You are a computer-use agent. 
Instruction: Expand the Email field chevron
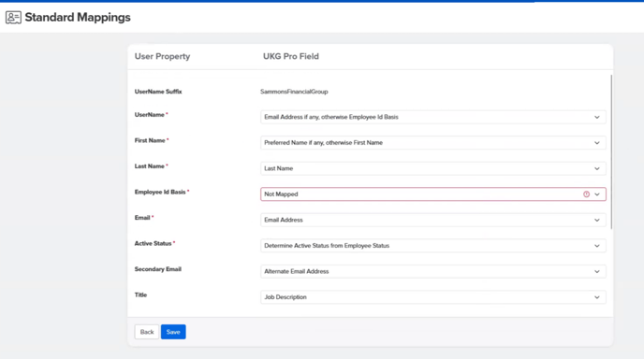[597, 221]
